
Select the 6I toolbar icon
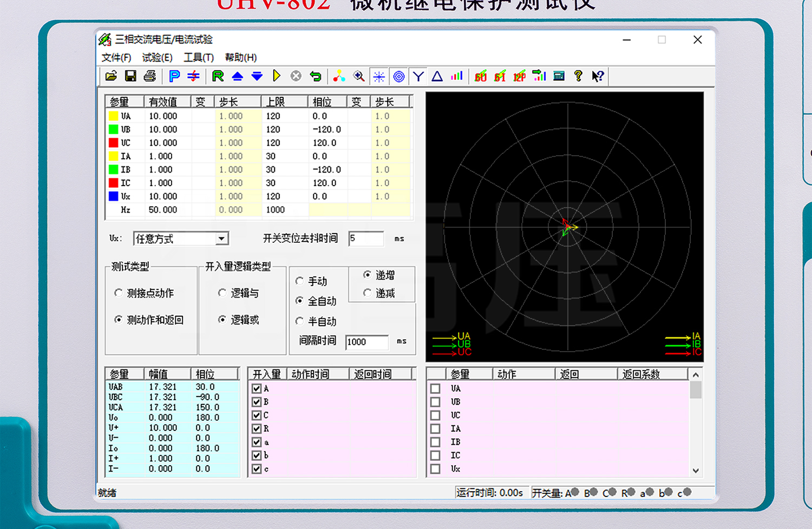(499, 76)
